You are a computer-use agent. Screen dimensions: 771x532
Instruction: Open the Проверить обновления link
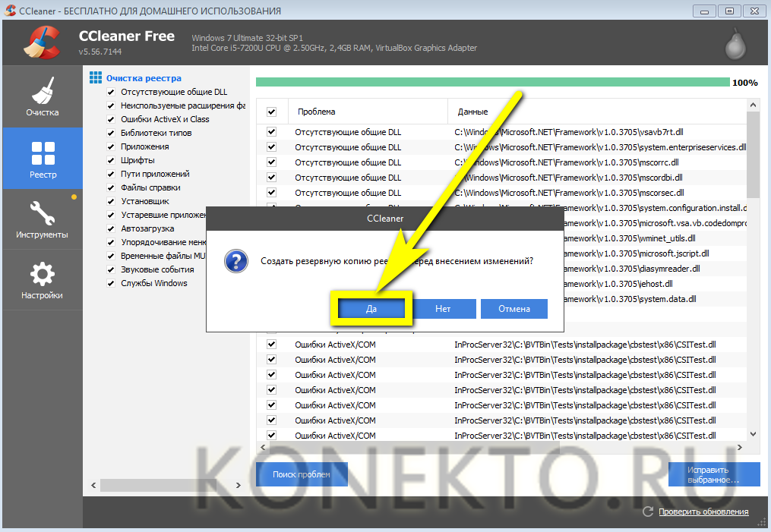[x=703, y=512]
